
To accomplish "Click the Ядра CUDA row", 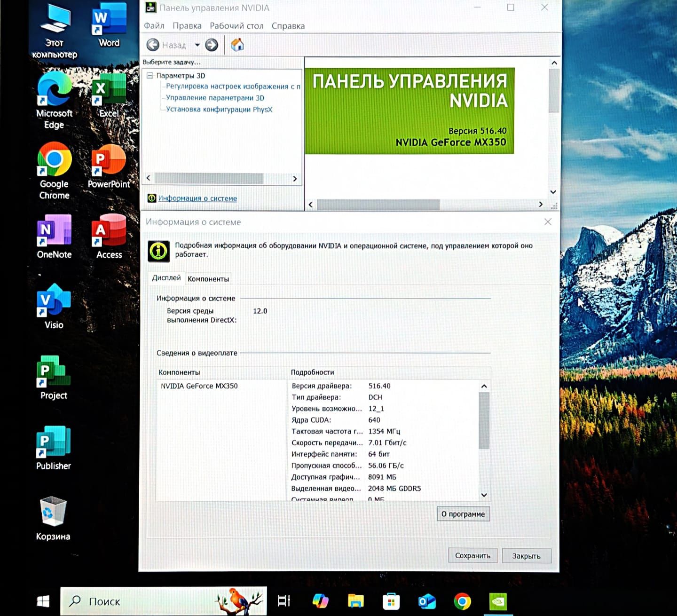I will click(x=384, y=420).
